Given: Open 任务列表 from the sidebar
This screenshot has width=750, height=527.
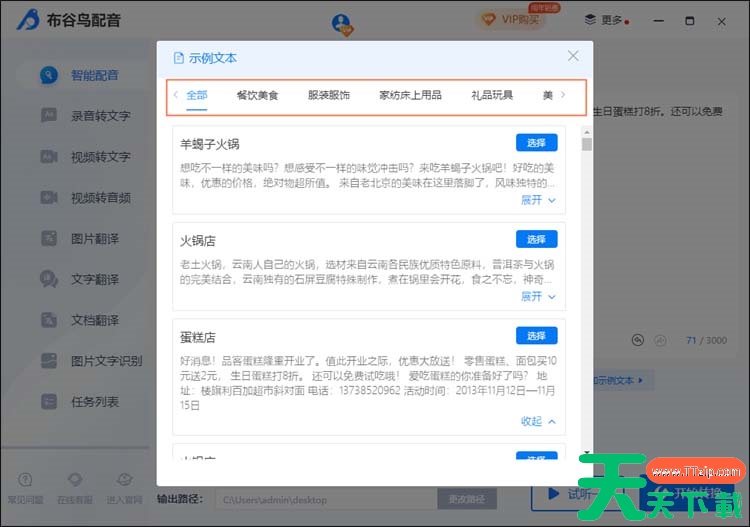Looking at the screenshot, I should [x=81, y=402].
